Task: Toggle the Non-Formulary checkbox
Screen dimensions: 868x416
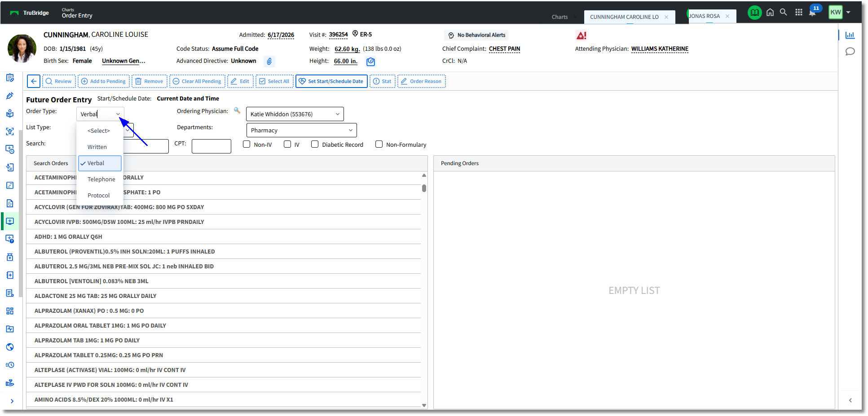Action: point(379,144)
